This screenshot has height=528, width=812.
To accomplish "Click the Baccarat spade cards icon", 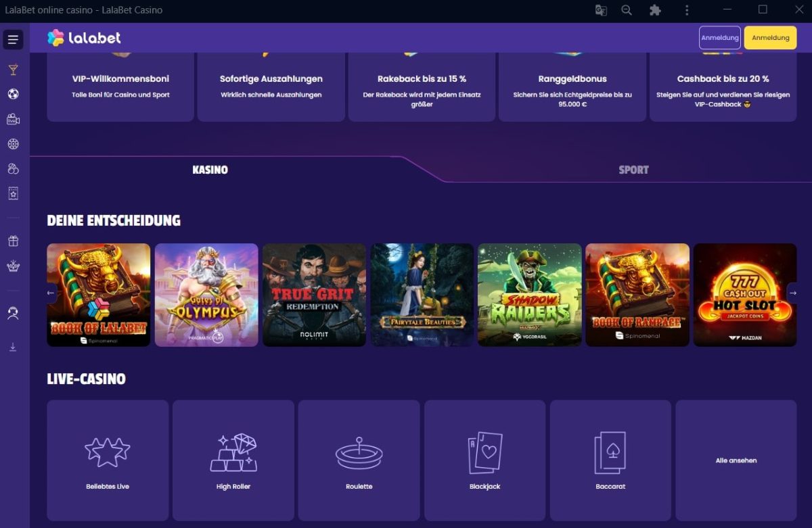I will click(610, 452).
